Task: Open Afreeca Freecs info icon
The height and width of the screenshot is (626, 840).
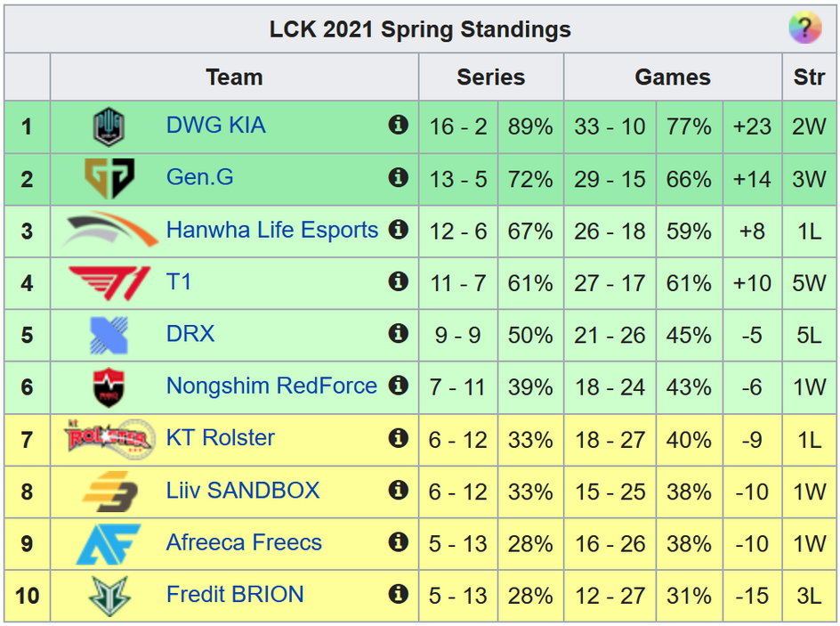Action: [x=398, y=542]
